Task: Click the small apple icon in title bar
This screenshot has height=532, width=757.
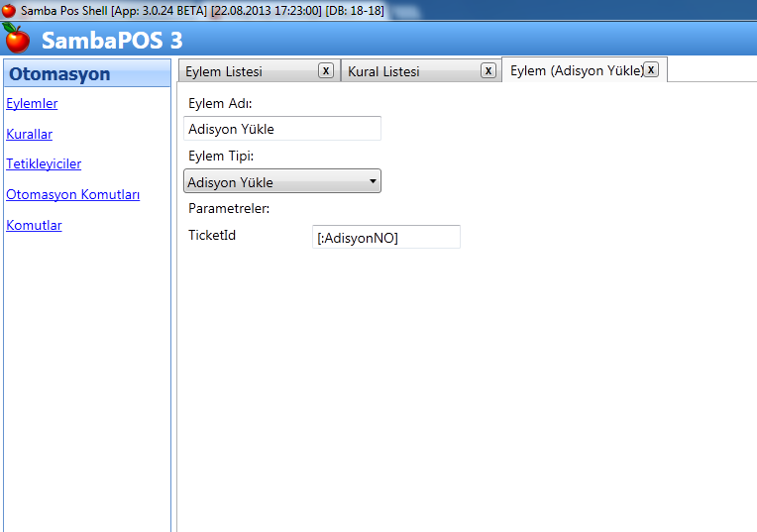Action: coord(9,9)
